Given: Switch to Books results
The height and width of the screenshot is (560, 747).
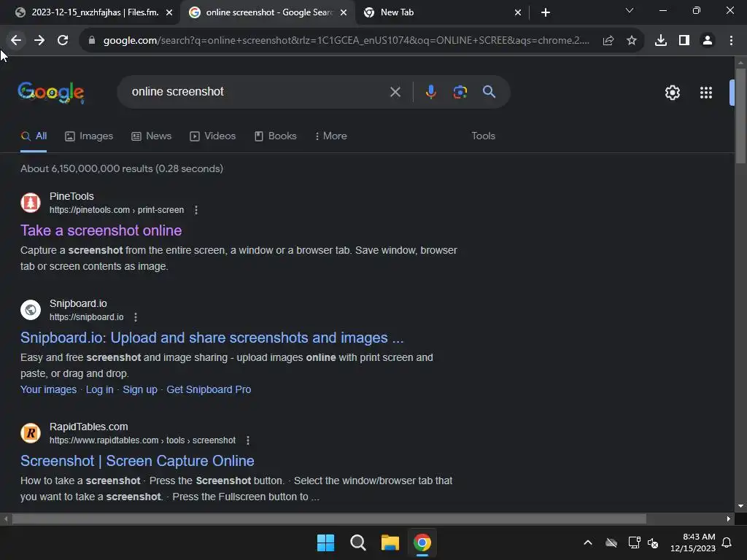Looking at the screenshot, I should (x=275, y=136).
